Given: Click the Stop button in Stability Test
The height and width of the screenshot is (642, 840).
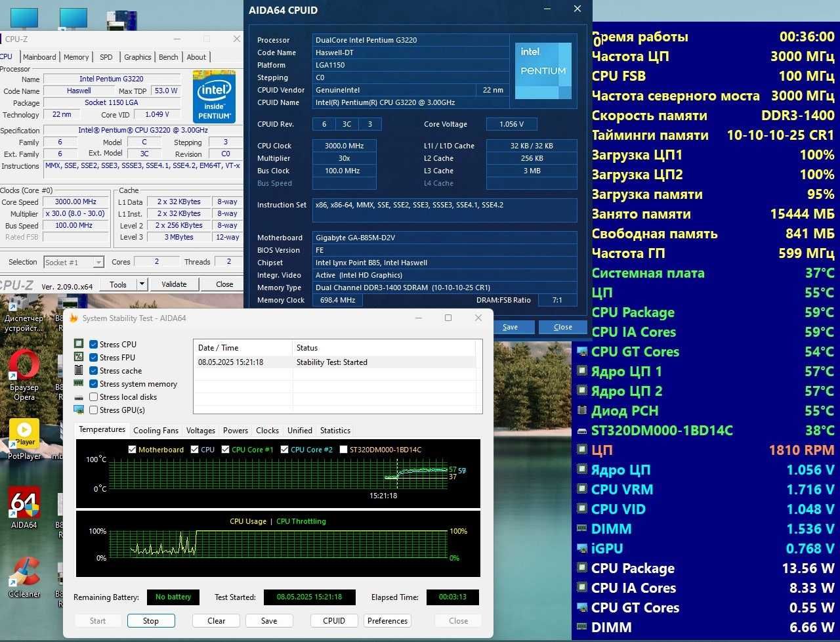Looking at the screenshot, I should [151, 620].
